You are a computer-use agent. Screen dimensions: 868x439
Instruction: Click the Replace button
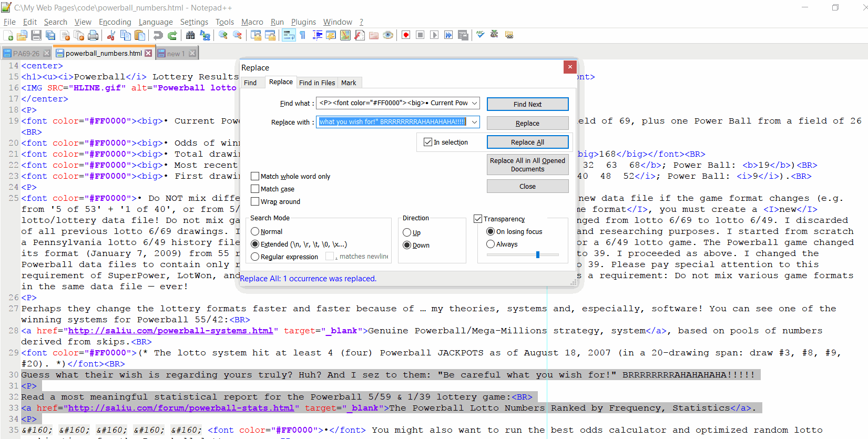[x=527, y=123]
